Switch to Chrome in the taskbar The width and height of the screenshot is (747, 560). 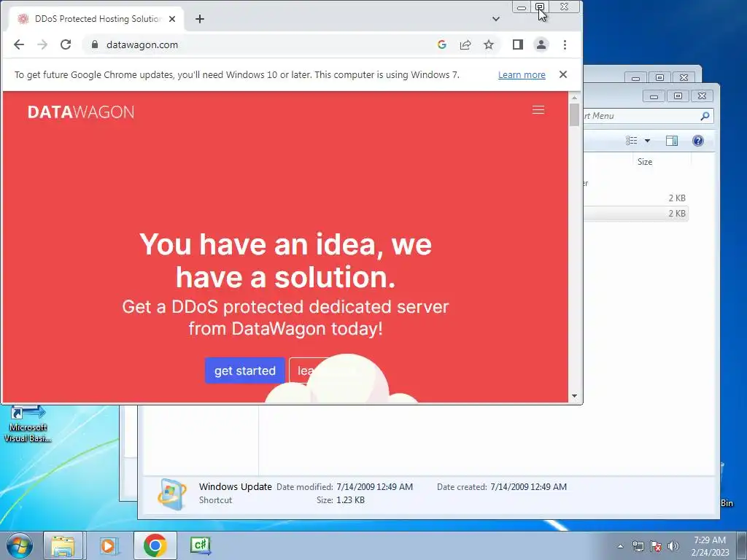155,545
